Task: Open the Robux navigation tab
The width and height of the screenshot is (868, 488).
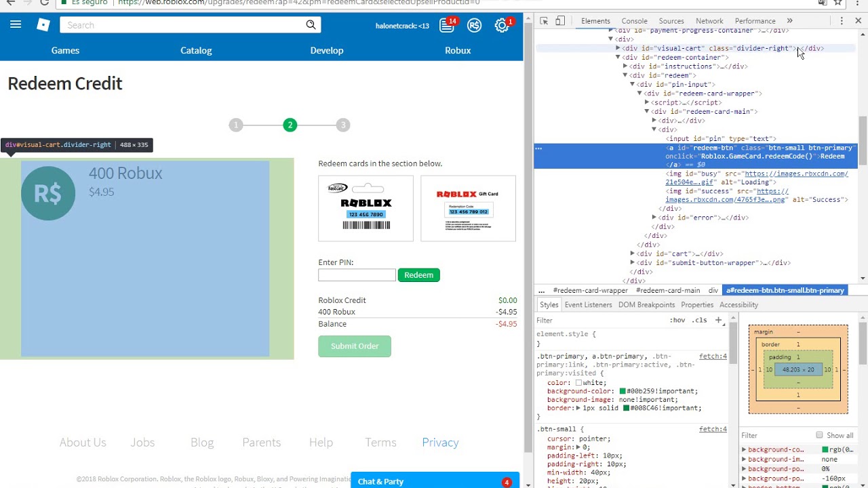Action: (458, 50)
